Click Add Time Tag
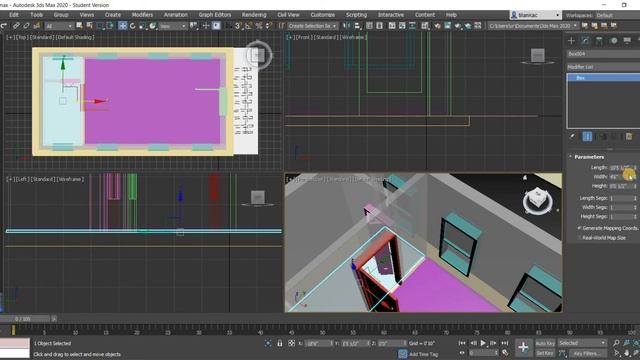Image resolution: width=640 pixels, height=360 pixels. pos(423,354)
